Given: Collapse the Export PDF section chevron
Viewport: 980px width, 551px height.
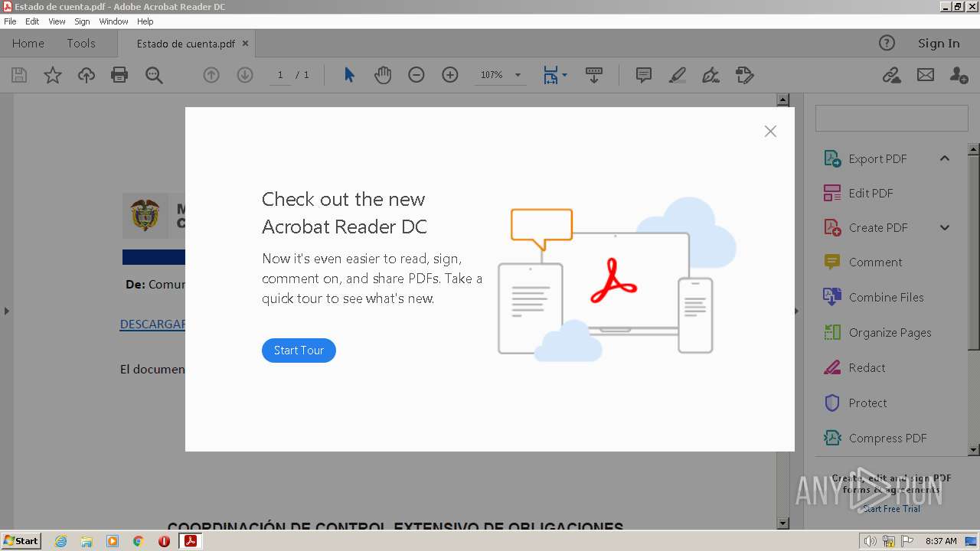Looking at the screenshot, I should coord(945,158).
